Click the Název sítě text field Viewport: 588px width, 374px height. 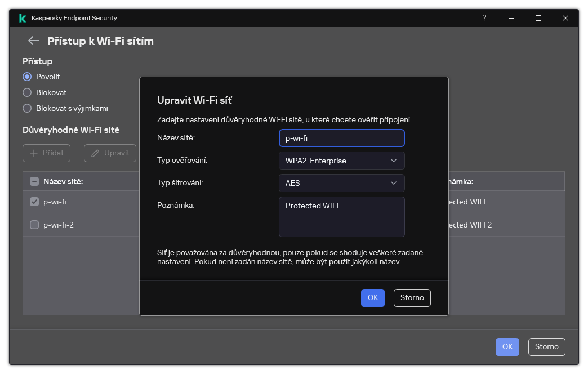(x=341, y=138)
